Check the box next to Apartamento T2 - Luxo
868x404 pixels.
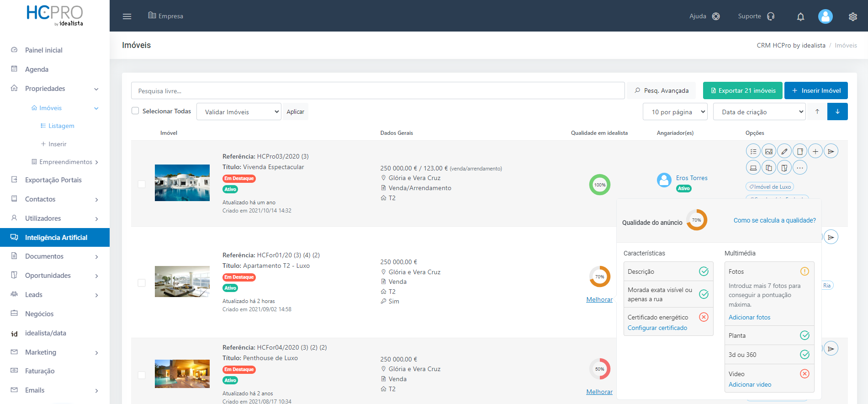[x=142, y=283]
